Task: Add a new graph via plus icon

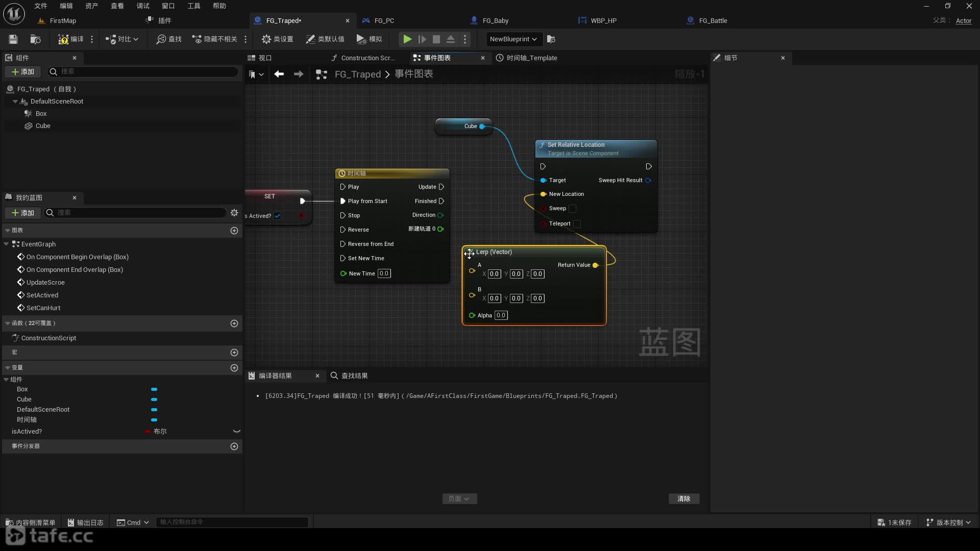Action: tap(234, 231)
